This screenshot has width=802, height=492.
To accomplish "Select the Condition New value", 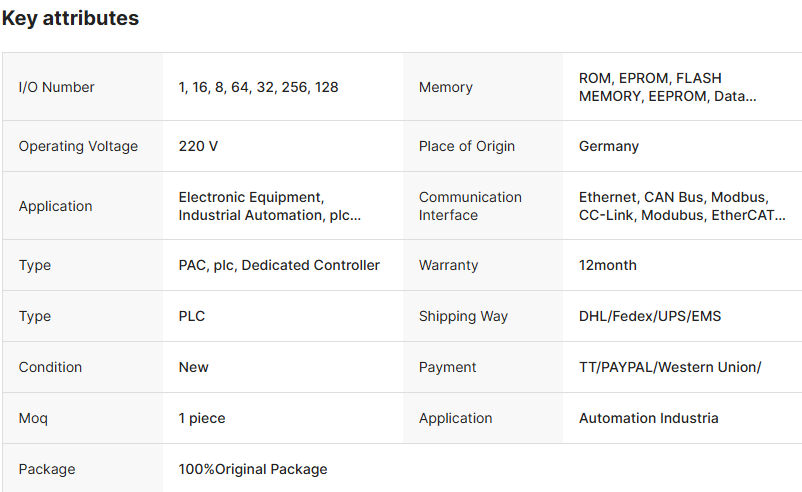I will [194, 367].
